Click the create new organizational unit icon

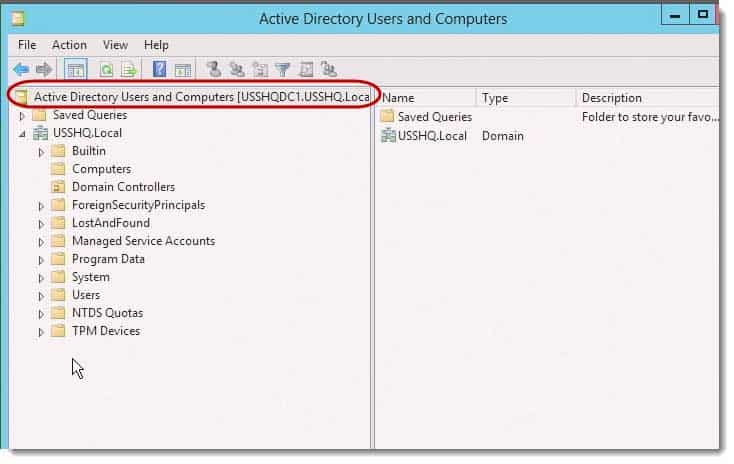pos(260,70)
